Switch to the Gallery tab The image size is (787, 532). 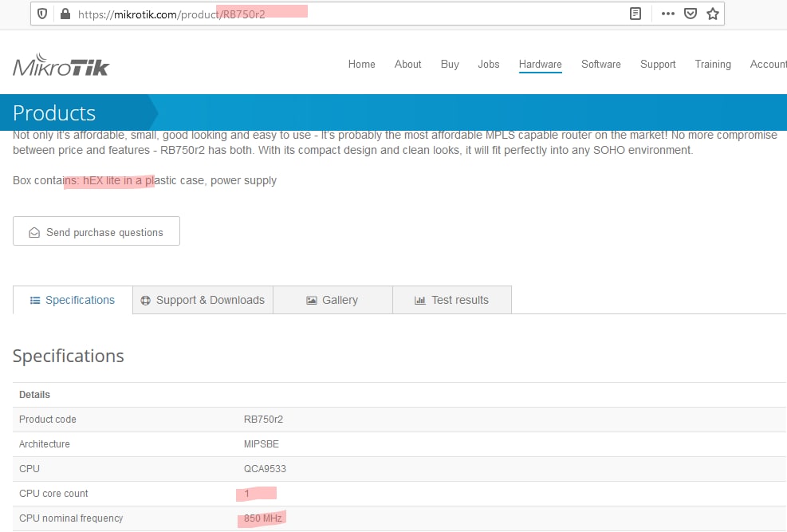(333, 300)
